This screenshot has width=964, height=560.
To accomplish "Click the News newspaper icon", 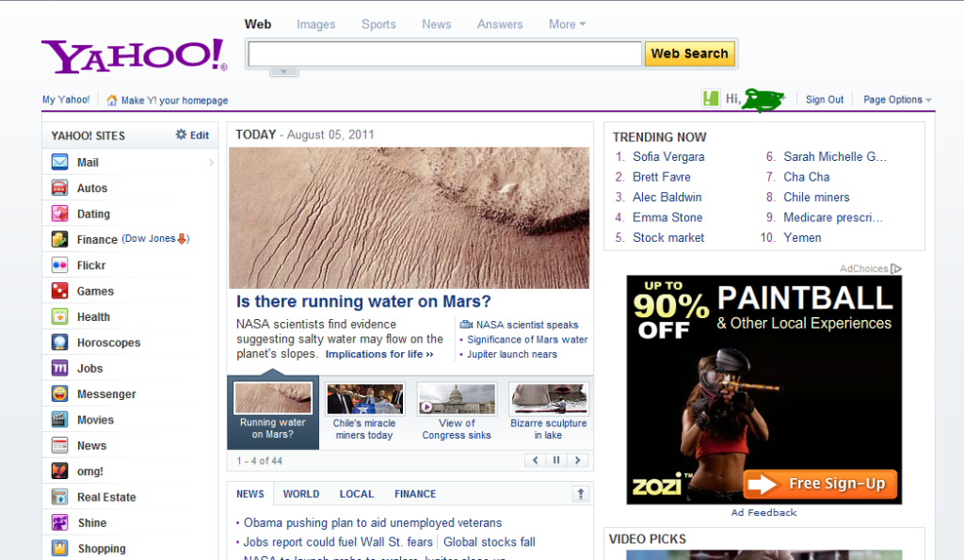I will click(59, 446).
